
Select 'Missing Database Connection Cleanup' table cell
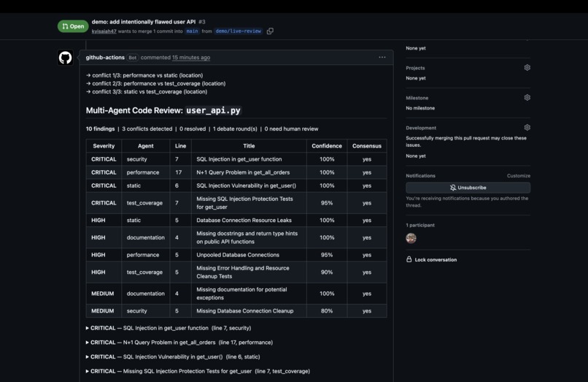249,310
